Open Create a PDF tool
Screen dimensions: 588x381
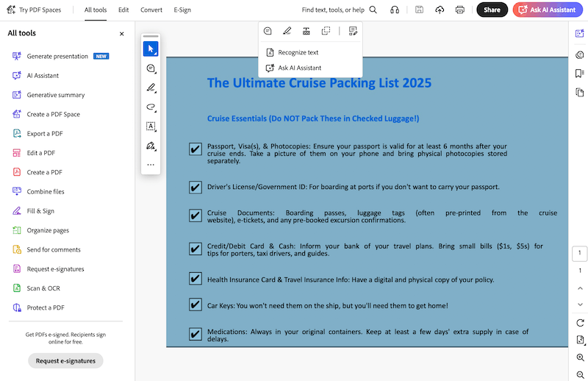click(37, 172)
